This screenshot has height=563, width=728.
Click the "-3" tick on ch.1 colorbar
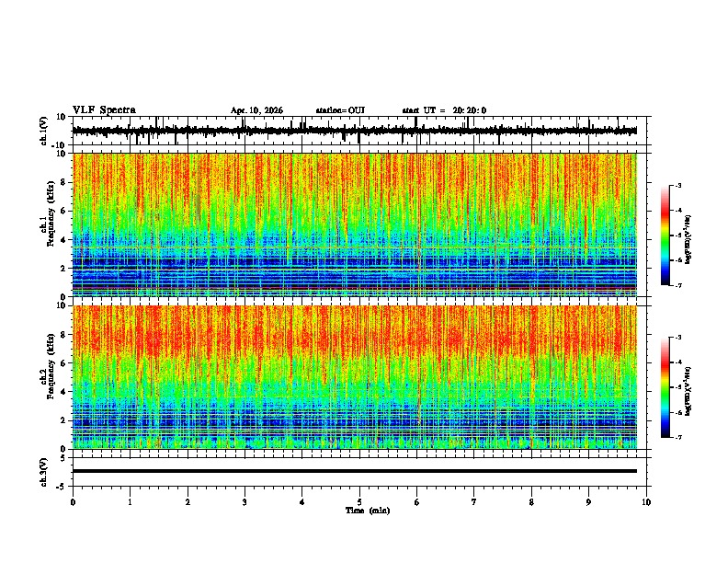[x=677, y=186]
